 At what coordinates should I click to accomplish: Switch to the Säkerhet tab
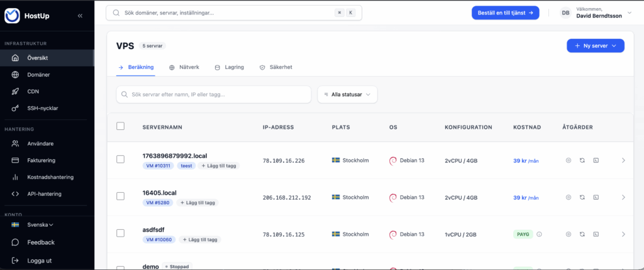[x=275, y=67]
